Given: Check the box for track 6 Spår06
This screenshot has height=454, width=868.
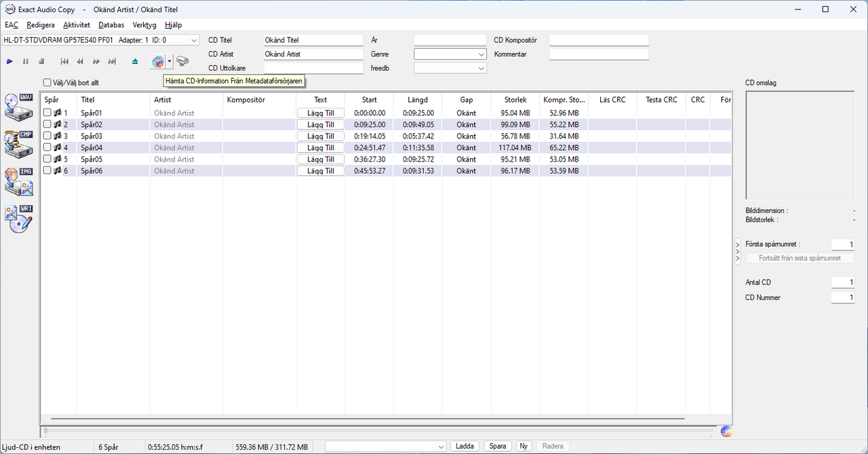Looking at the screenshot, I should (x=47, y=171).
